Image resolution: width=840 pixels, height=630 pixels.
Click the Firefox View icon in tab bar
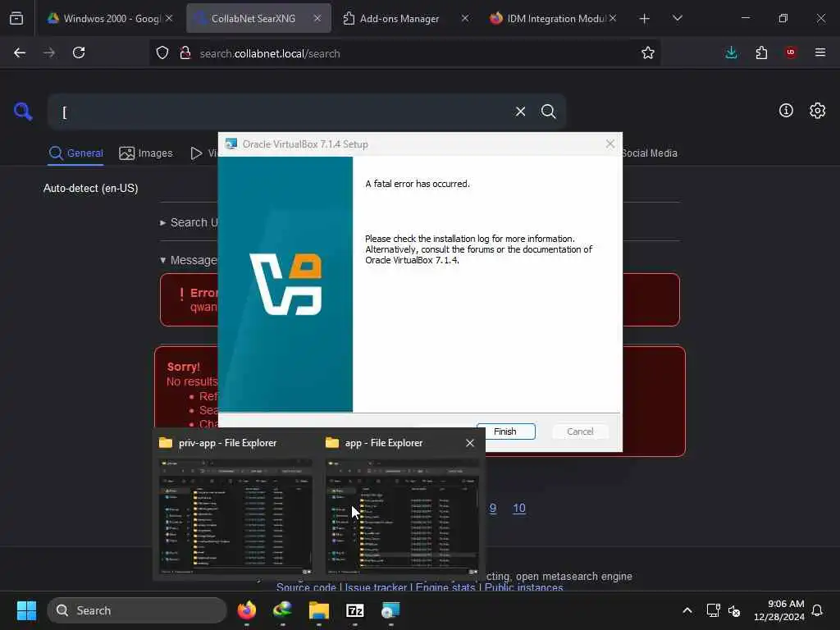coord(16,18)
